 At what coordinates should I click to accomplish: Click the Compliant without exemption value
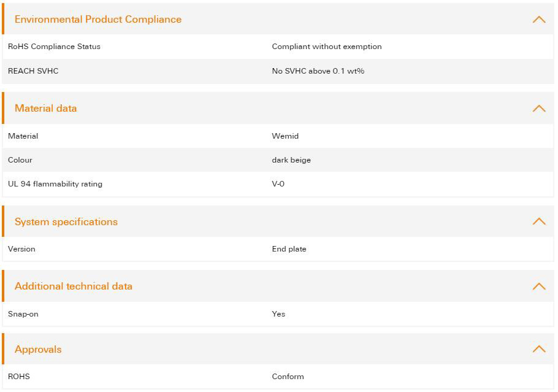click(327, 47)
